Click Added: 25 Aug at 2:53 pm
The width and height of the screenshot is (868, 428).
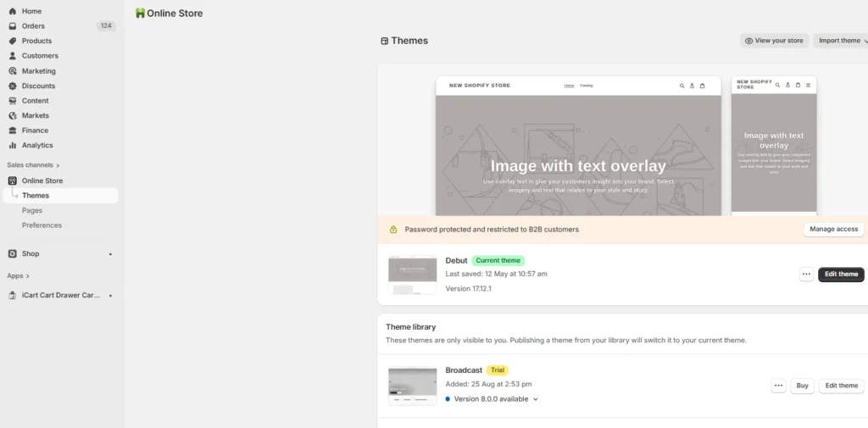[x=488, y=384]
